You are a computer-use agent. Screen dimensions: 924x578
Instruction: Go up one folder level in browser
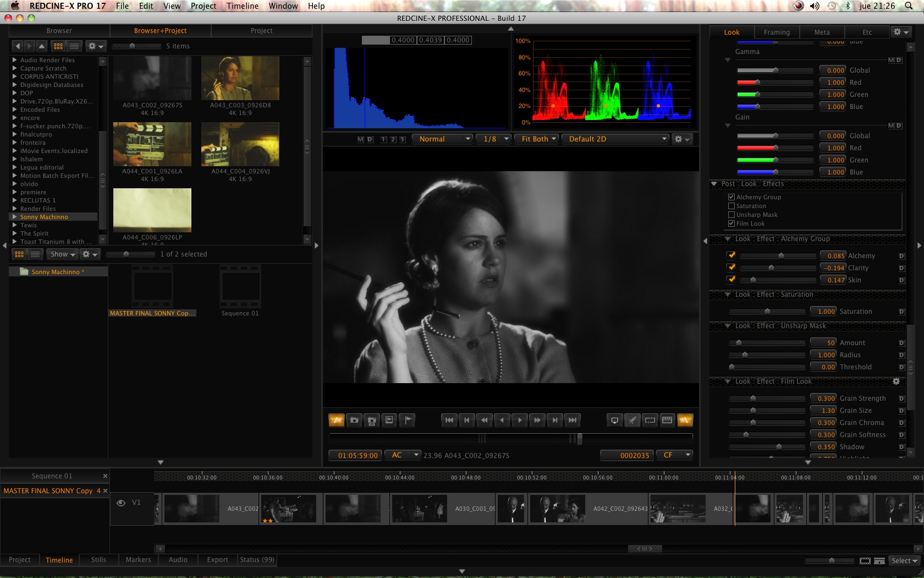coord(42,46)
